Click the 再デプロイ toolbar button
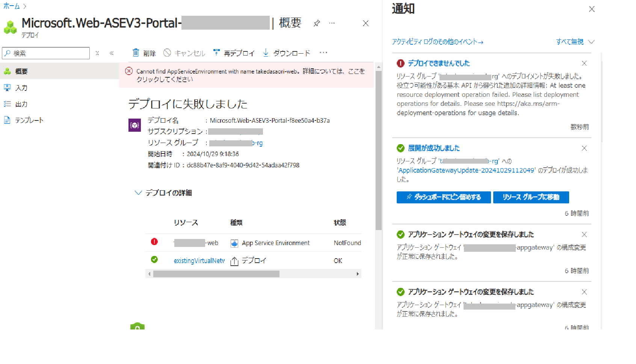The width and height of the screenshot is (636, 364). pyautogui.click(x=234, y=53)
